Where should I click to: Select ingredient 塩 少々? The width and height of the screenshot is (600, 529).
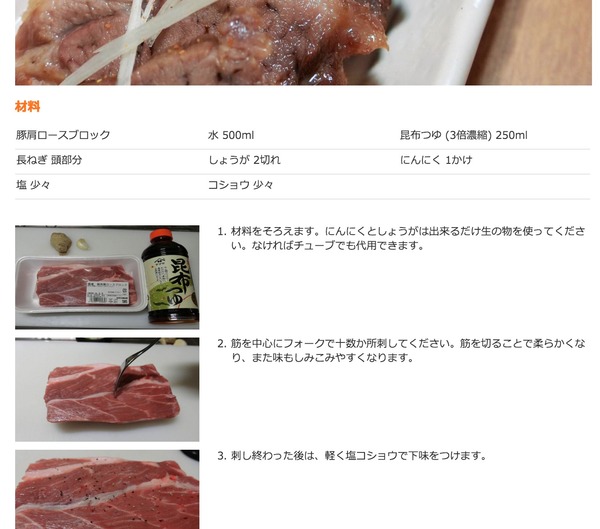pos(33,185)
